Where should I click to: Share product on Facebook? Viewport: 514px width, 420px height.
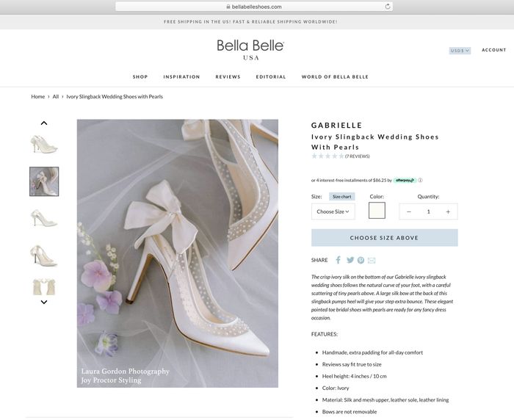click(x=339, y=260)
